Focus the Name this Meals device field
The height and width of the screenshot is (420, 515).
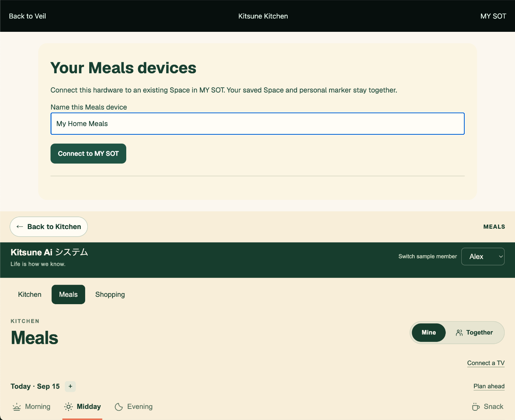[x=257, y=124]
